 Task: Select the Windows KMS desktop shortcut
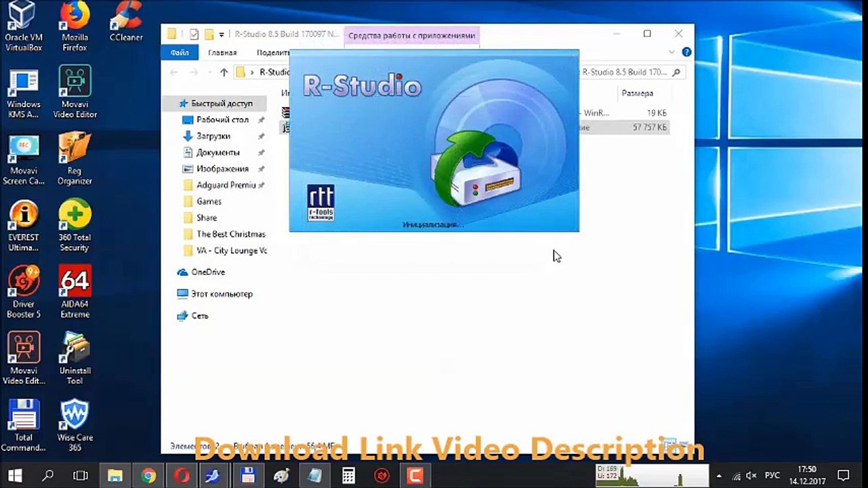[x=24, y=94]
